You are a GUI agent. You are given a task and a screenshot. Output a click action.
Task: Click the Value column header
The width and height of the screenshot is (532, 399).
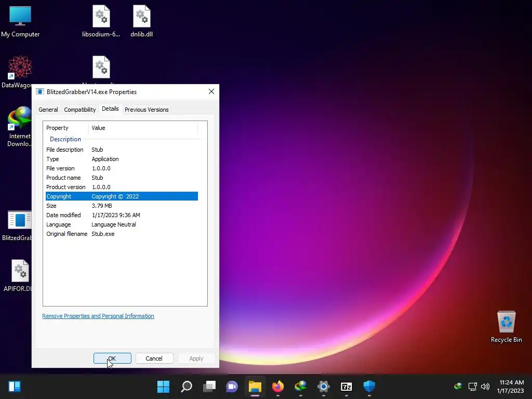(143, 128)
